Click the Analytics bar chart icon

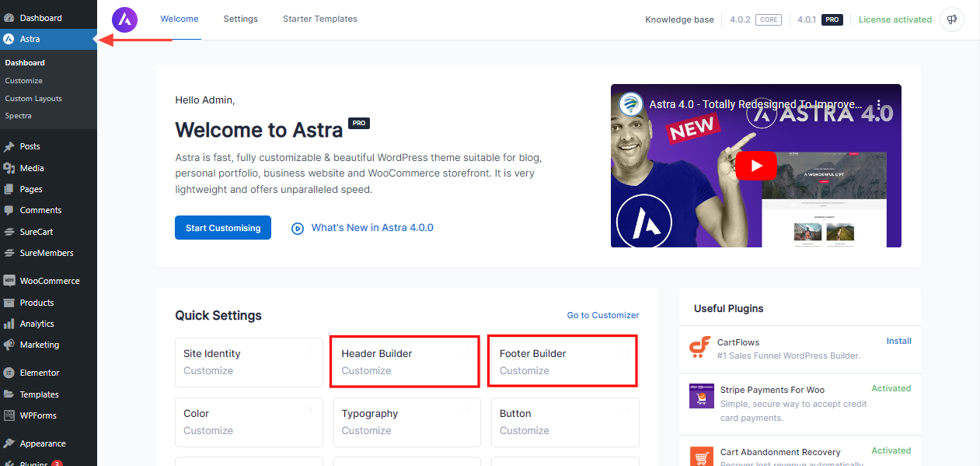[9, 324]
